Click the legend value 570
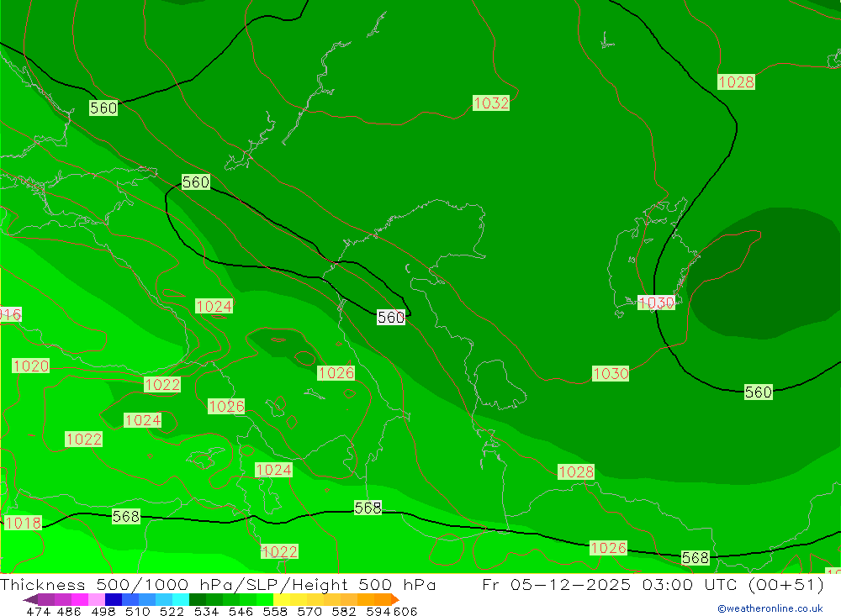The width and height of the screenshot is (841, 616). click(x=309, y=612)
